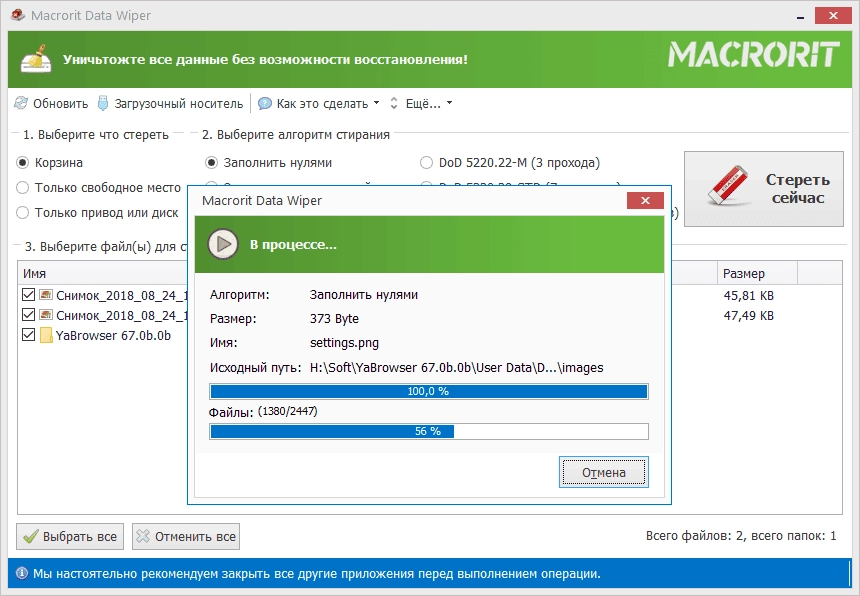
Task: Click the 100,0 % file progress bar
Action: 429,391
